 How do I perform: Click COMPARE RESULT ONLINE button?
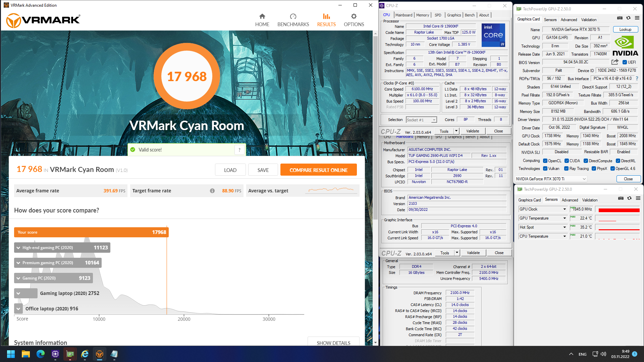click(318, 170)
